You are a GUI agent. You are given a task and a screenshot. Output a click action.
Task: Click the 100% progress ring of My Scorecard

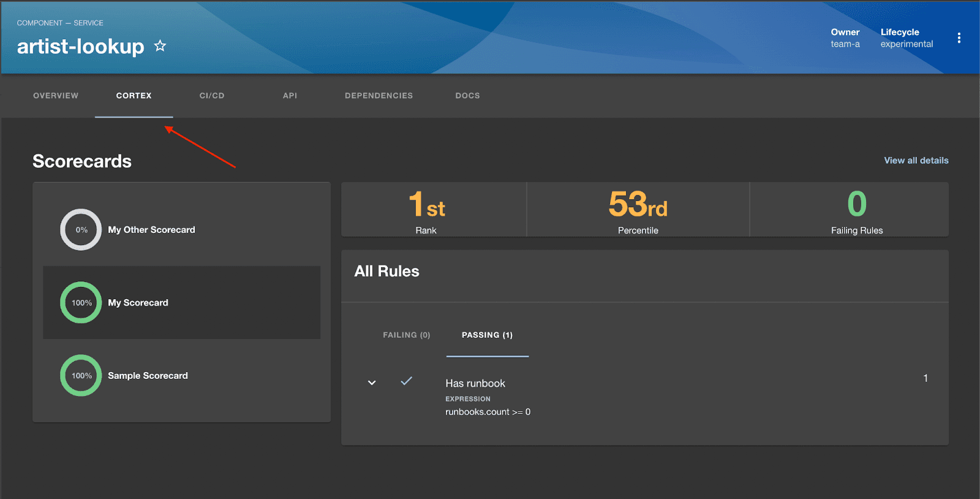81,303
